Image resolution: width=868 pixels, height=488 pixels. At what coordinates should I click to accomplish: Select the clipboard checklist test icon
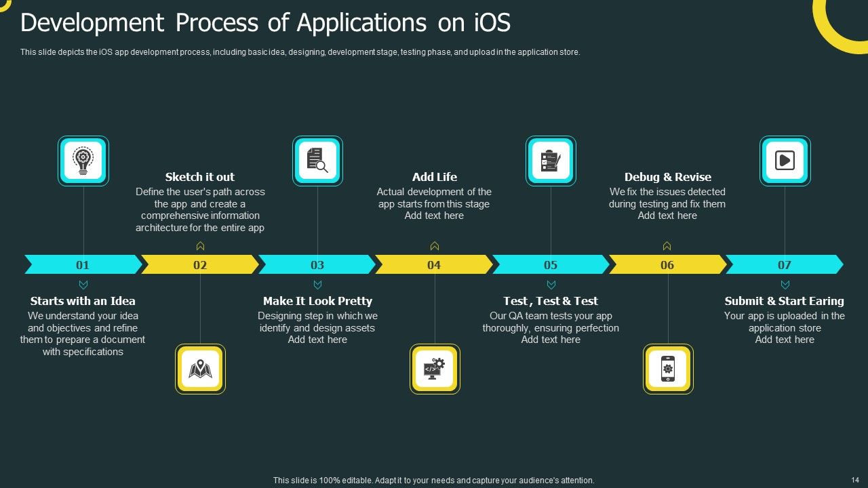pos(551,161)
